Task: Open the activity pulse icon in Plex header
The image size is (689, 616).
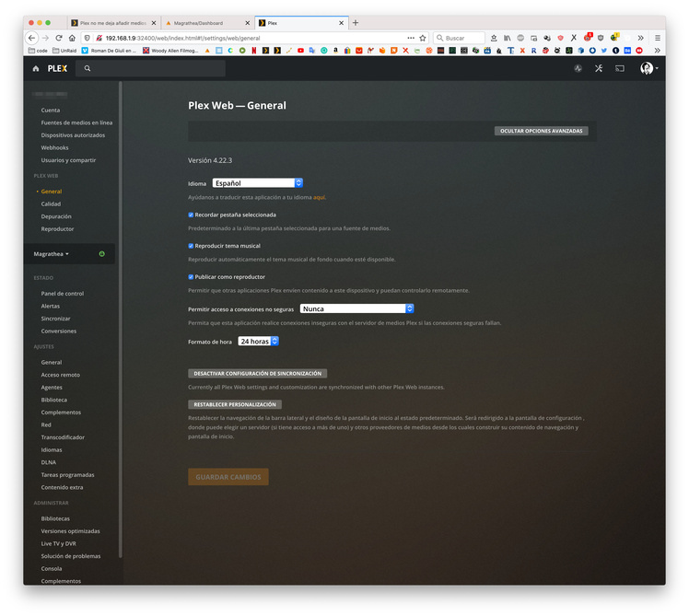Action: 578,68
